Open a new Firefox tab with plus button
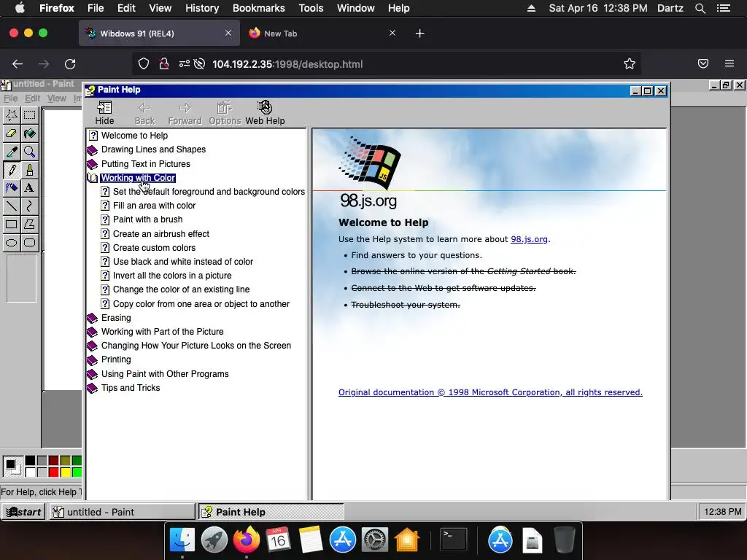Image resolution: width=747 pixels, height=560 pixels. click(x=419, y=34)
